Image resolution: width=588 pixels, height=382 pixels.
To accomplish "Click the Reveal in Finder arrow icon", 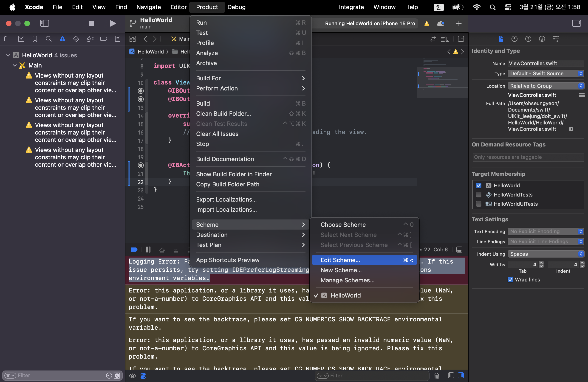I will pos(571,129).
